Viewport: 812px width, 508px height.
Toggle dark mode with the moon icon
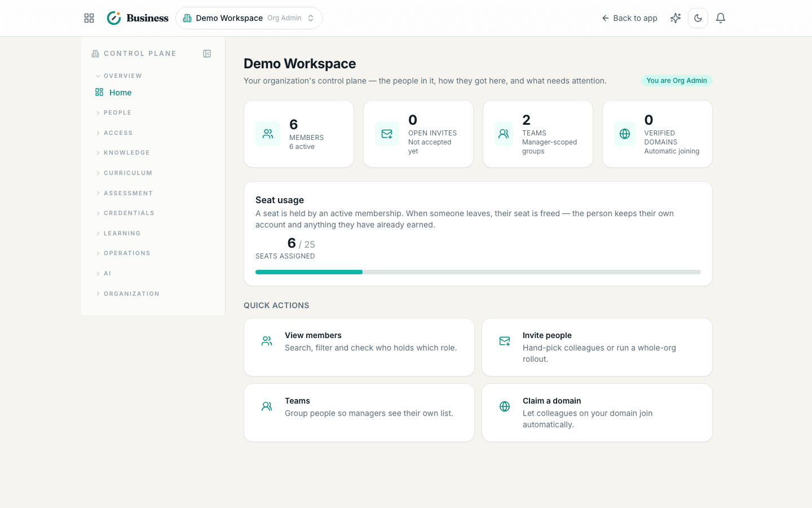698,18
